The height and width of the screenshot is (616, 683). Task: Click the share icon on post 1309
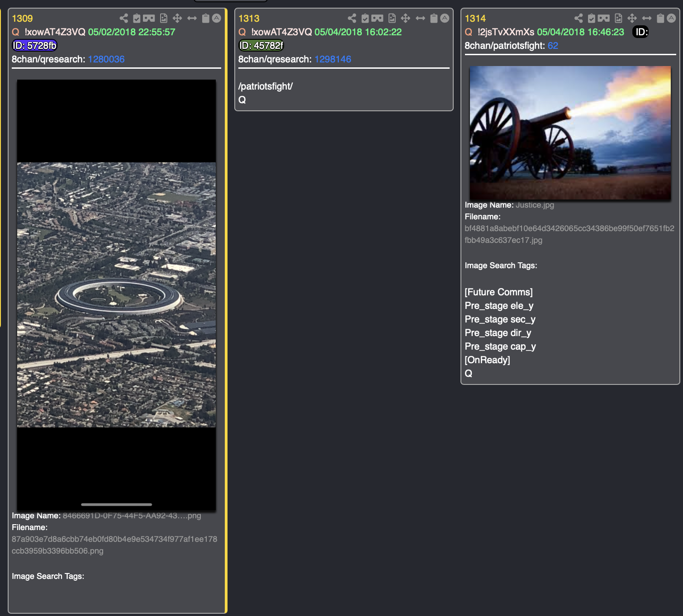[x=123, y=18]
